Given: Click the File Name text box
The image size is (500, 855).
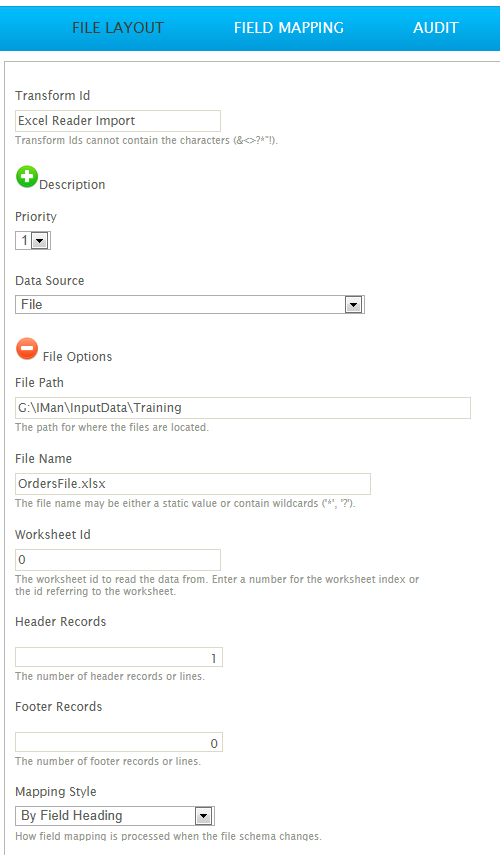Looking at the screenshot, I should pyautogui.click(x=193, y=484).
